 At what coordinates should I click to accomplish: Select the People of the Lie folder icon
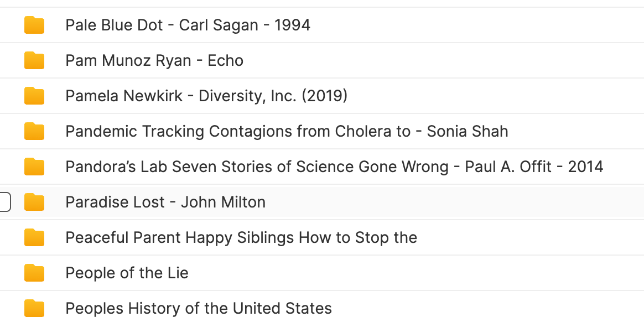pos(34,273)
